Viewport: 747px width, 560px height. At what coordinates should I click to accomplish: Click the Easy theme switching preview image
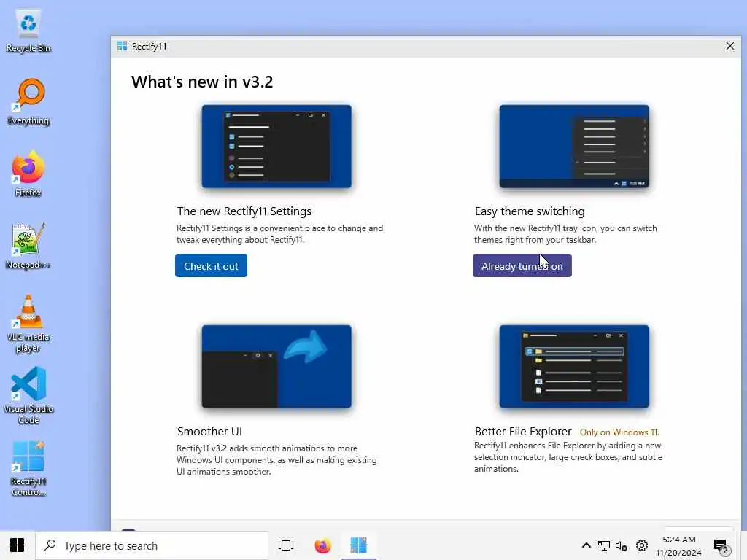[x=574, y=146]
